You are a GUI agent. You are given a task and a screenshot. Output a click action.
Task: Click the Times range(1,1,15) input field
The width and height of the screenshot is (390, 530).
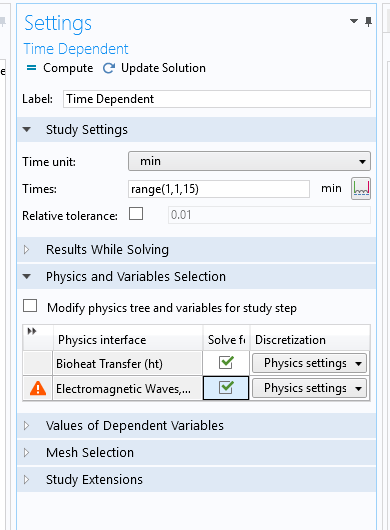point(219,189)
